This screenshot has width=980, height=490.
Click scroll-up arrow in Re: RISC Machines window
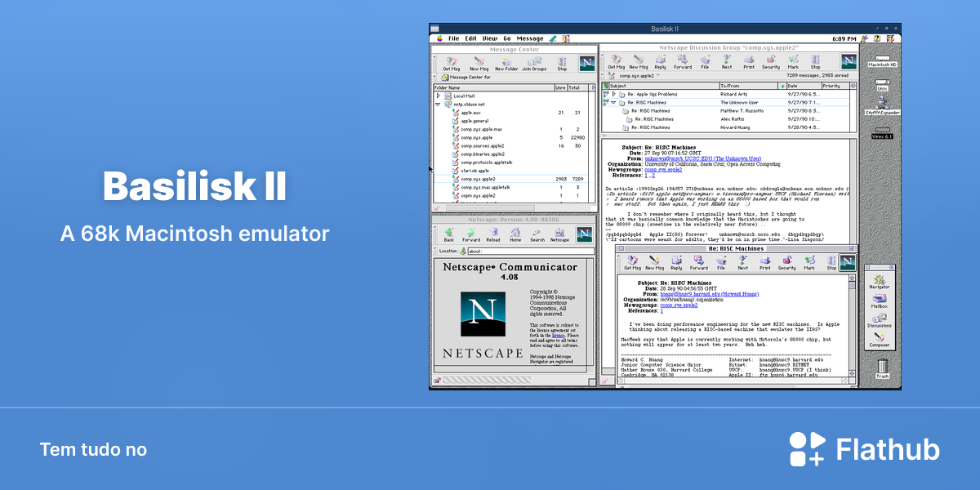pyautogui.click(x=853, y=279)
